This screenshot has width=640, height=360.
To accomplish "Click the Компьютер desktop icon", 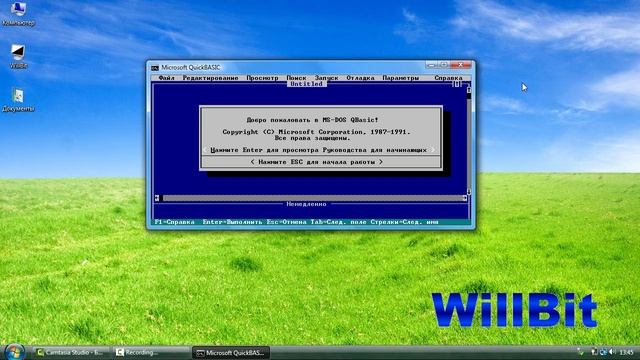I will point(18,14).
